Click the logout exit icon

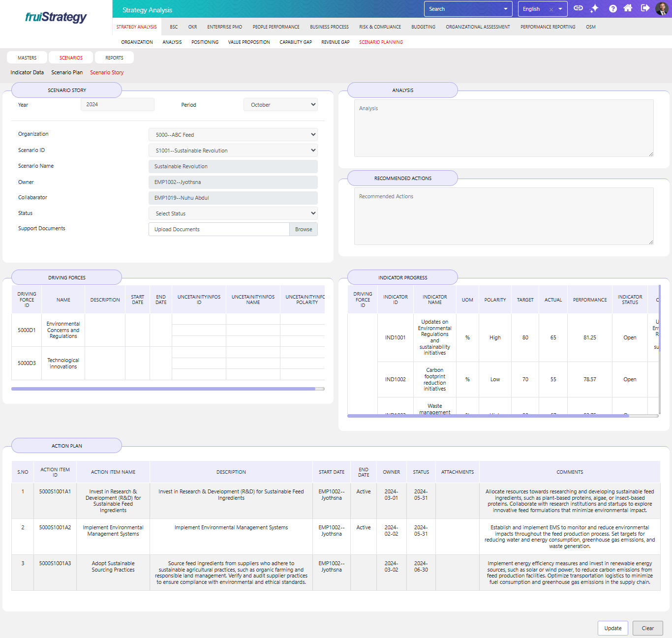point(645,8)
